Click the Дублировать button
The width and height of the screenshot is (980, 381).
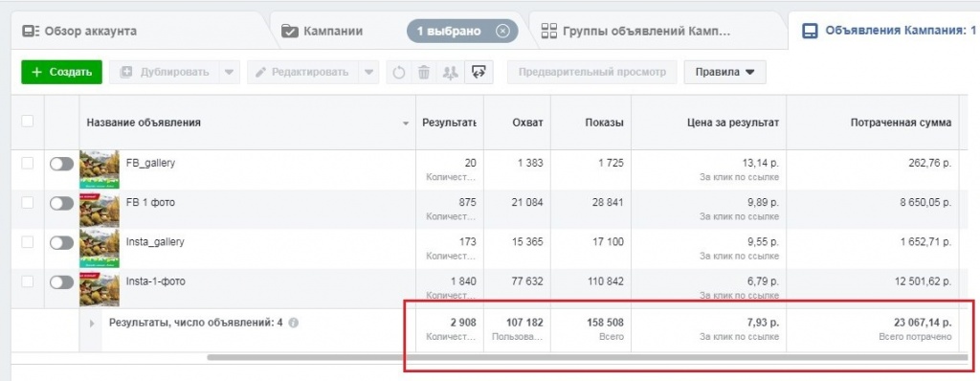point(165,72)
